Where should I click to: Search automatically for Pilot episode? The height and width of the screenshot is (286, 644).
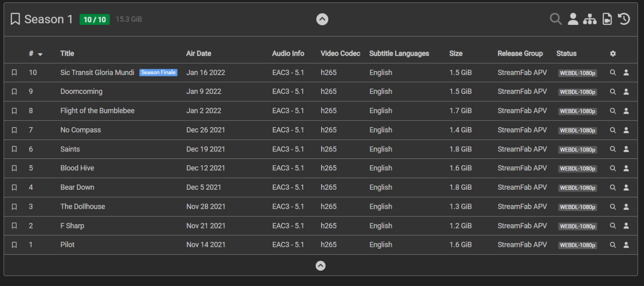[x=613, y=245]
